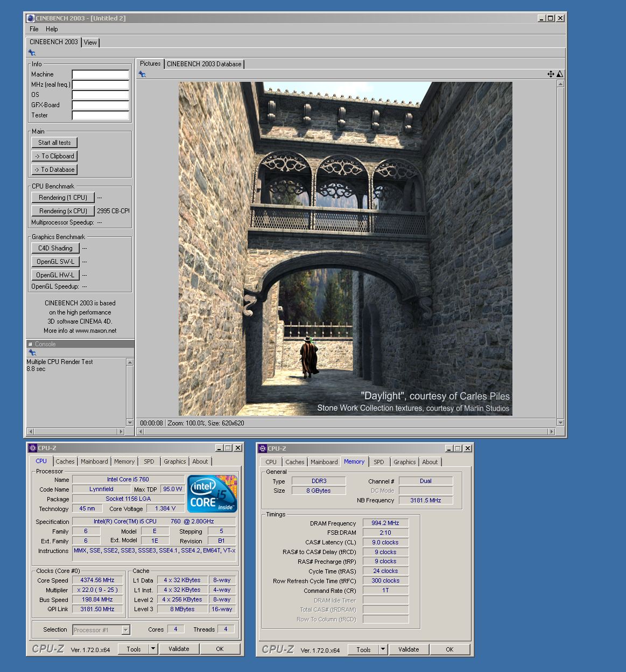The height and width of the screenshot is (672, 626).
Task: Click the CPU-Z icon in right CPU-Z window
Action: tap(263, 449)
